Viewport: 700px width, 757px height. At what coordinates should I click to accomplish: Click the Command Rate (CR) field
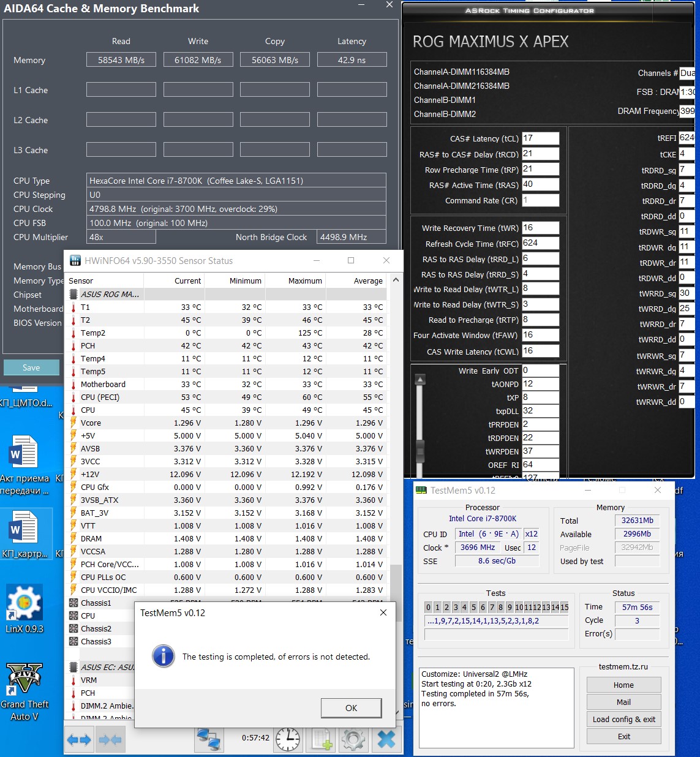click(x=540, y=200)
